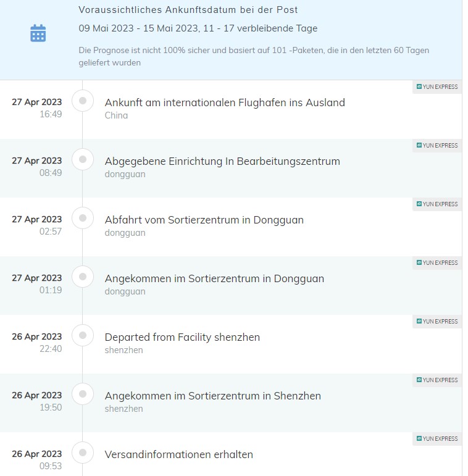Select timeline marker for 26 Apr 09:53 event
The width and height of the screenshot is (468, 476).
83,453
